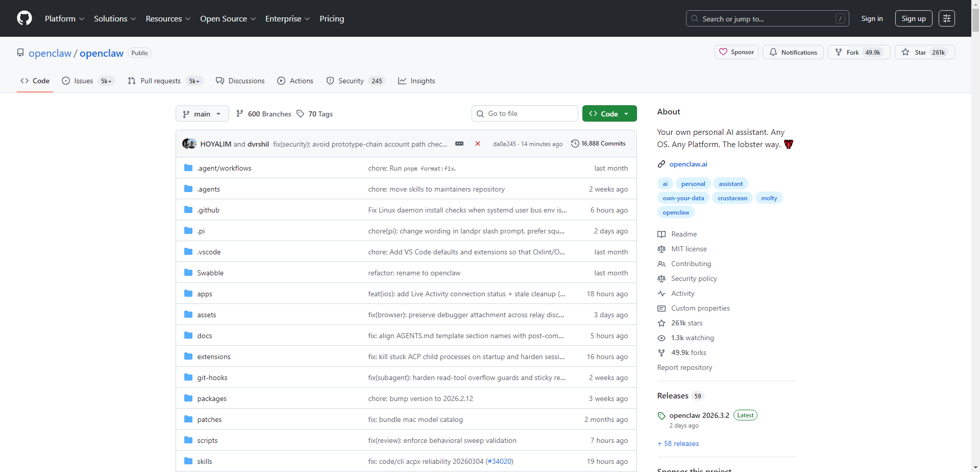Open the openclaw.ai website link
Viewport: 980px width, 472px height.
point(688,164)
